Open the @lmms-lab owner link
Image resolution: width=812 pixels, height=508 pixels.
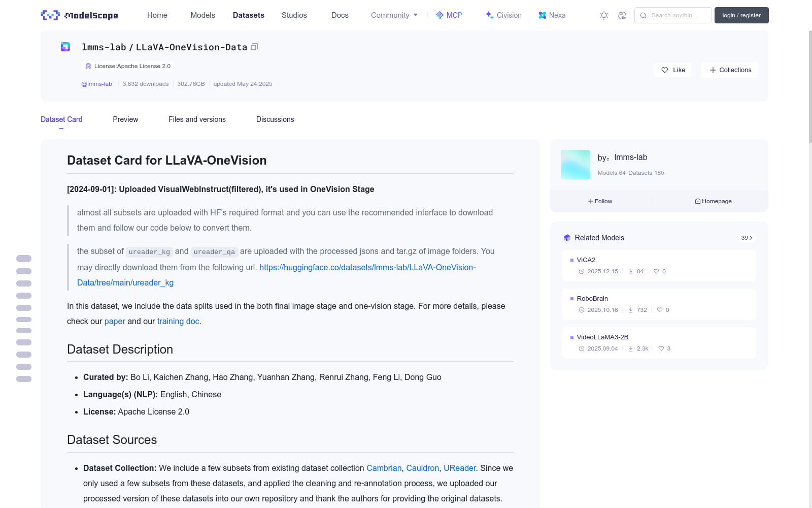pyautogui.click(x=96, y=84)
